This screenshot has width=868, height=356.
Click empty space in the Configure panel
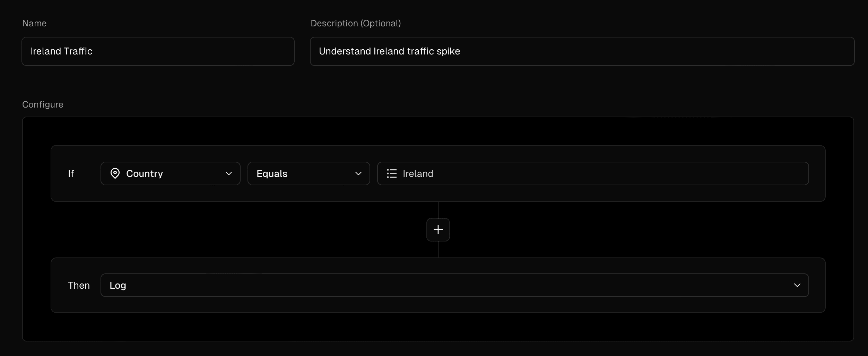click(x=208, y=229)
